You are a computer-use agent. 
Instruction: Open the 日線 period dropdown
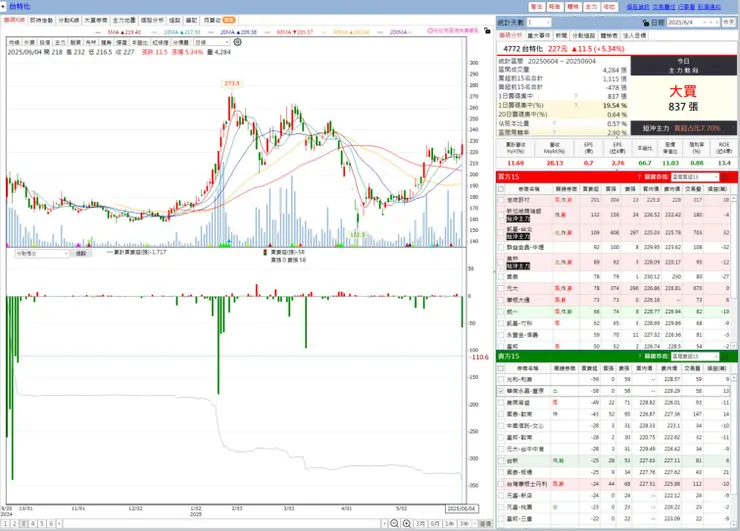click(211, 42)
